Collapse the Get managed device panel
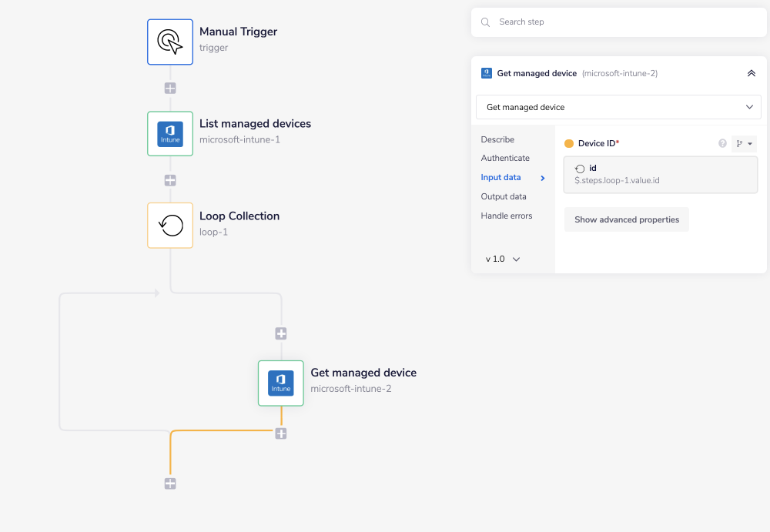The height and width of the screenshot is (532, 770). [x=752, y=73]
